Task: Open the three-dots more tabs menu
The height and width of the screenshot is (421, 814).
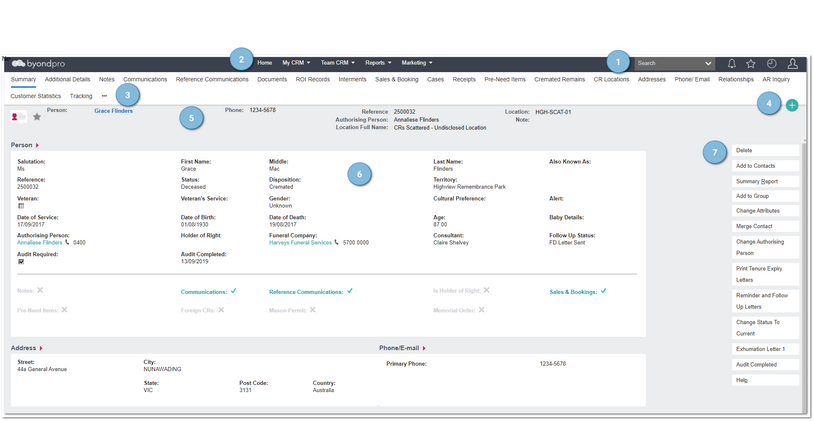Action: (104, 96)
